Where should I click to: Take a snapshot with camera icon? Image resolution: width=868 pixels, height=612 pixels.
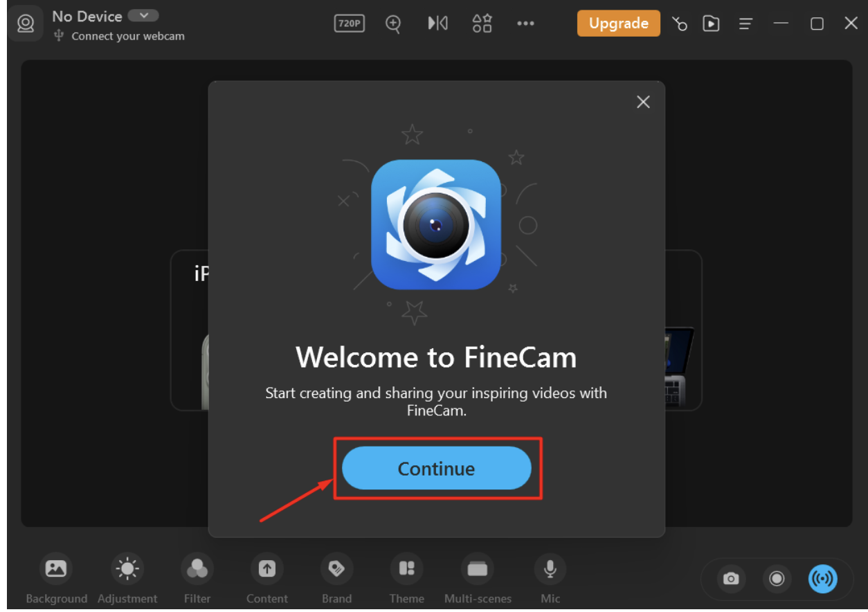pos(731,579)
